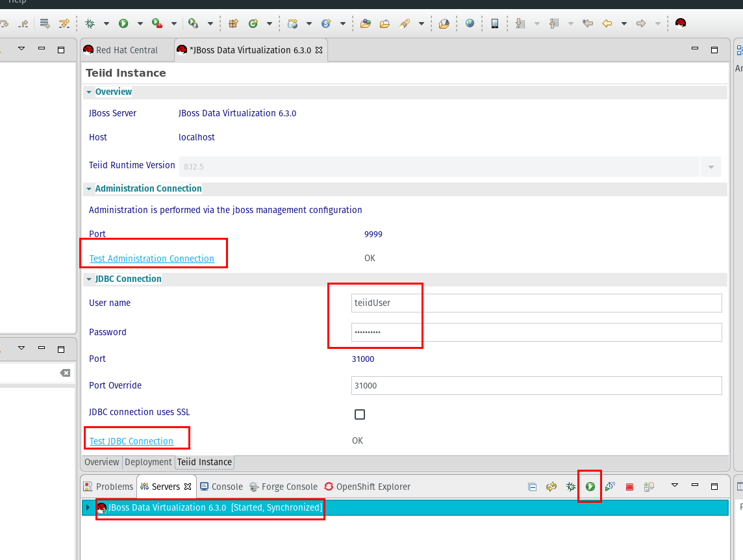The width and height of the screenshot is (743, 560).
Task: Click the Publish to server icon
Action: tap(649, 487)
